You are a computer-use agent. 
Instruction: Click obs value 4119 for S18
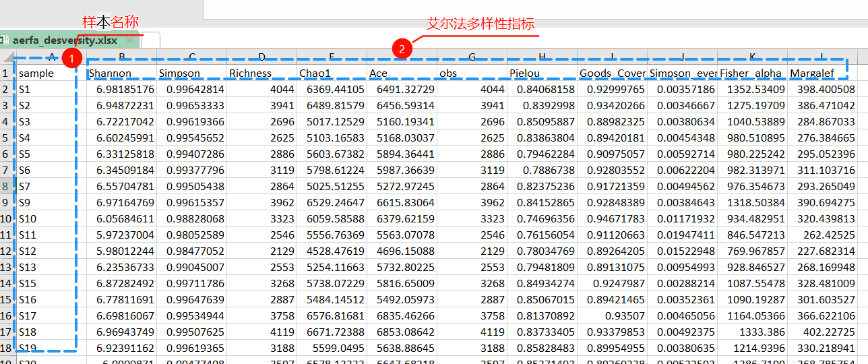pyautogui.click(x=472, y=332)
